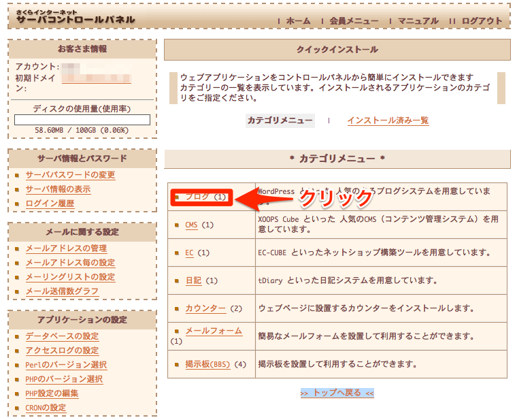Click the XOOPS Cube description text

tap(378, 225)
